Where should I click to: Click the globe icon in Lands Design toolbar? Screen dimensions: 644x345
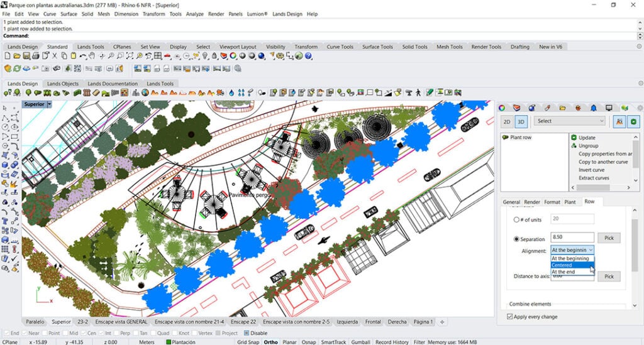145,93
